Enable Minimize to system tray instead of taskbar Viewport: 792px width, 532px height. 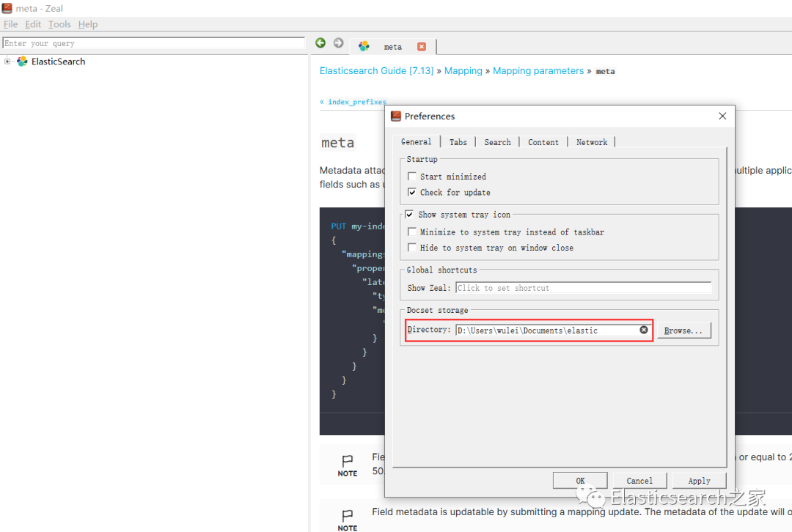(x=412, y=232)
